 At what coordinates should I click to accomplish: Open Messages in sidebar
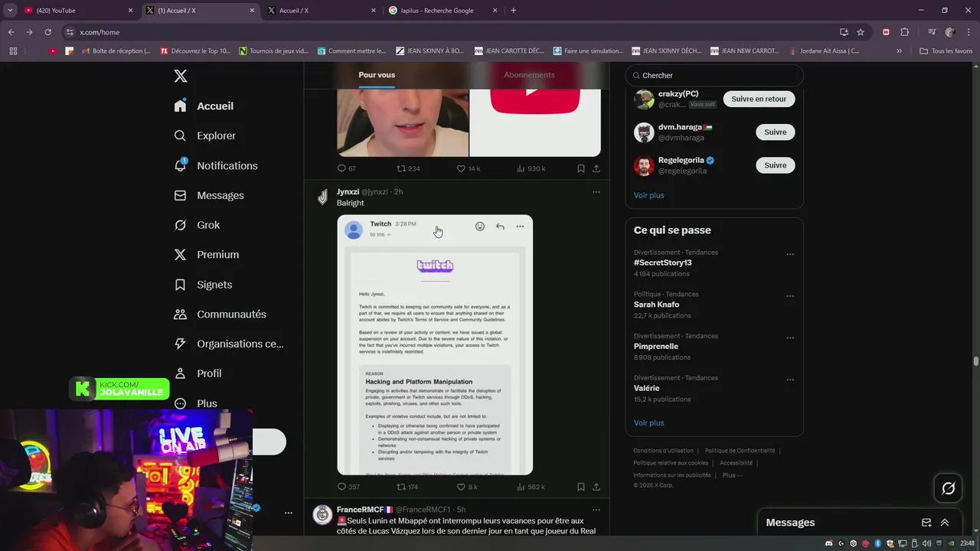pyautogui.click(x=208, y=195)
